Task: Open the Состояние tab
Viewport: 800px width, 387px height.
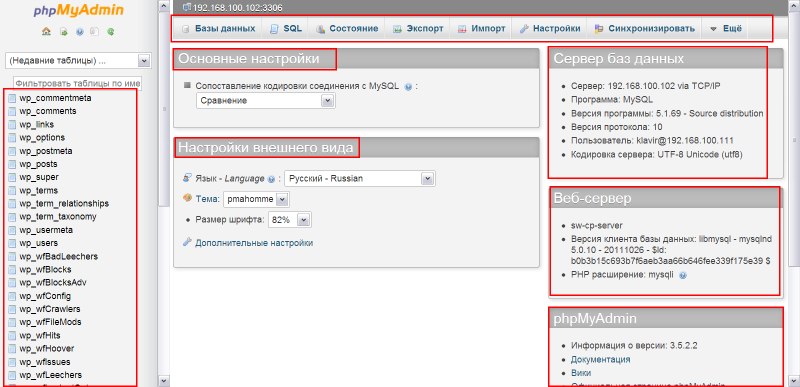Action: click(346, 29)
